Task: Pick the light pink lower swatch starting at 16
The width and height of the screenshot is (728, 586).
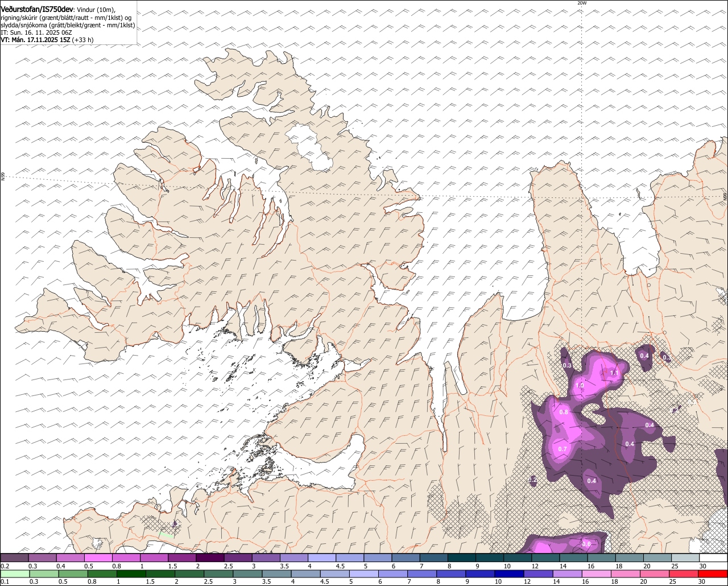Action: click(x=597, y=573)
